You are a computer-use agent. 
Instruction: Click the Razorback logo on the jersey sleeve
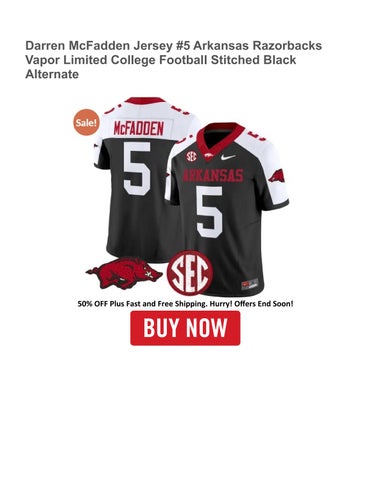[x=277, y=176]
